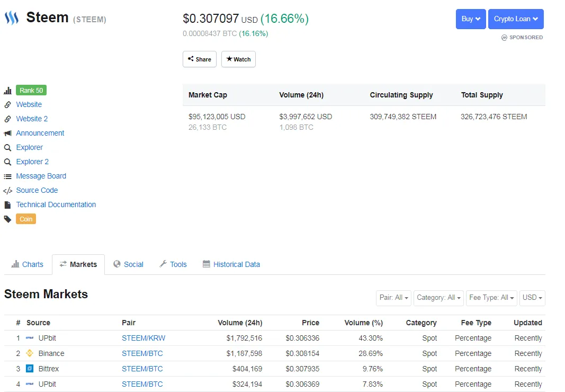The image size is (565, 392).
Task: Sort by Price table column header
Action: click(311, 323)
